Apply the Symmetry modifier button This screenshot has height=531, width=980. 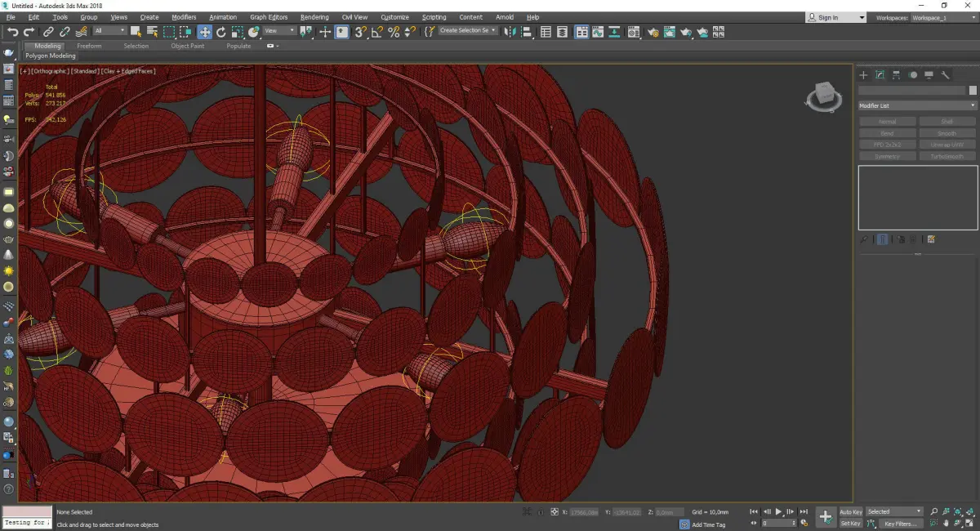point(887,156)
